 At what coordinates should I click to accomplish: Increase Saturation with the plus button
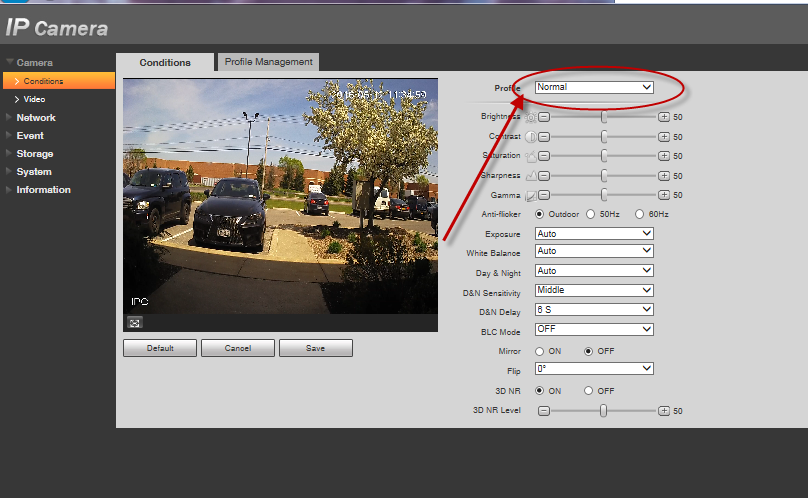tap(664, 156)
